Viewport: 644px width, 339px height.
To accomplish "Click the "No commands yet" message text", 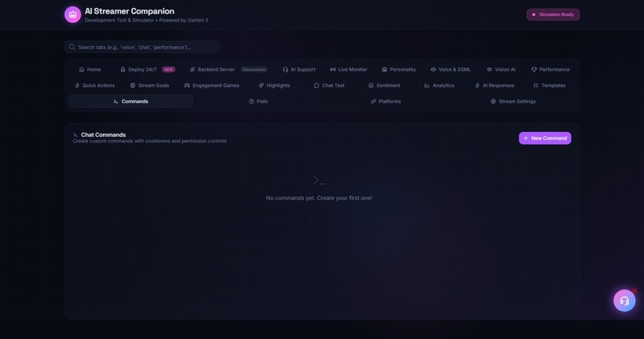I will 319,198.
